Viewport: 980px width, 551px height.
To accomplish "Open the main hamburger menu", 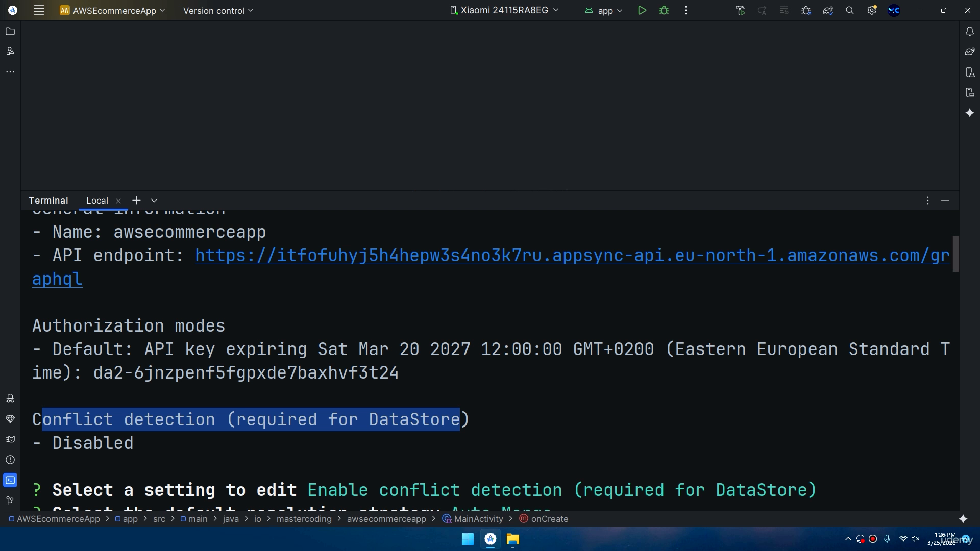I will [x=39, y=10].
